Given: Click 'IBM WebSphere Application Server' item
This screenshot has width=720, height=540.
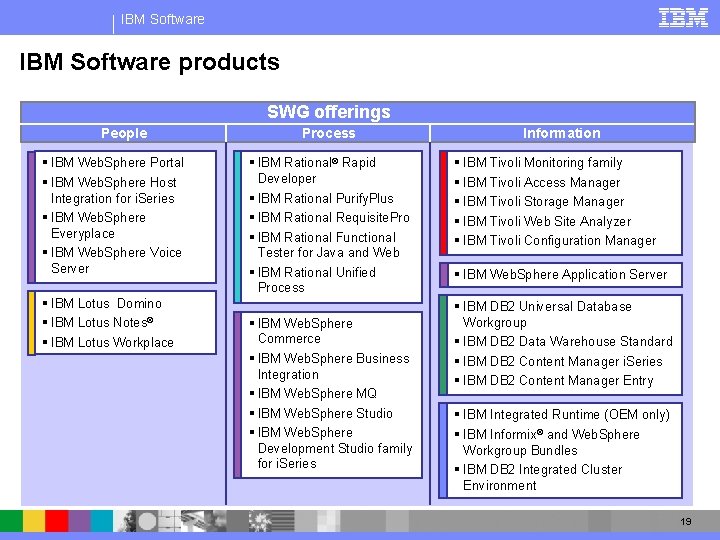Looking at the screenshot, I should pos(565,275).
